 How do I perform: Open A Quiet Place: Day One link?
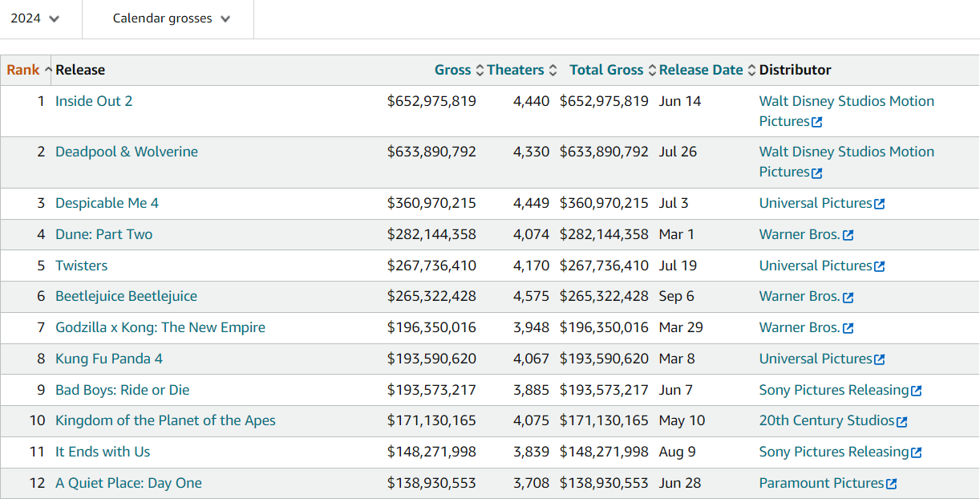pyautogui.click(x=128, y=483)
